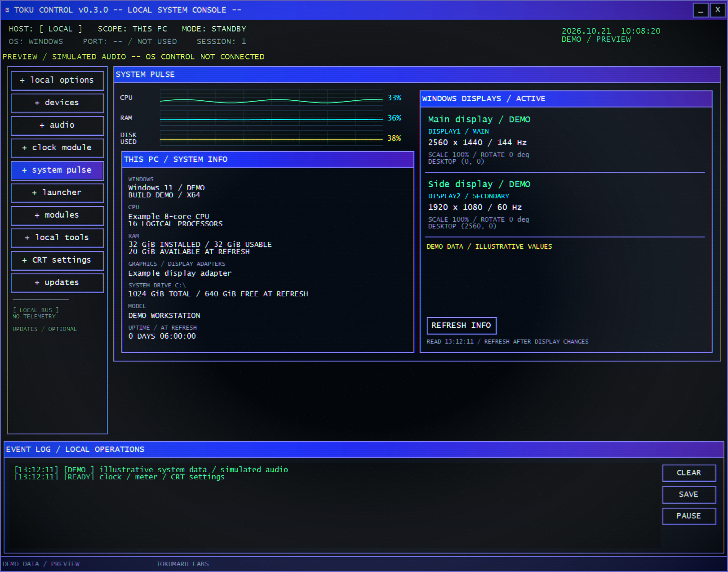Click the REFRESH INFO button

pyautogui.click(x=462, y=326)
